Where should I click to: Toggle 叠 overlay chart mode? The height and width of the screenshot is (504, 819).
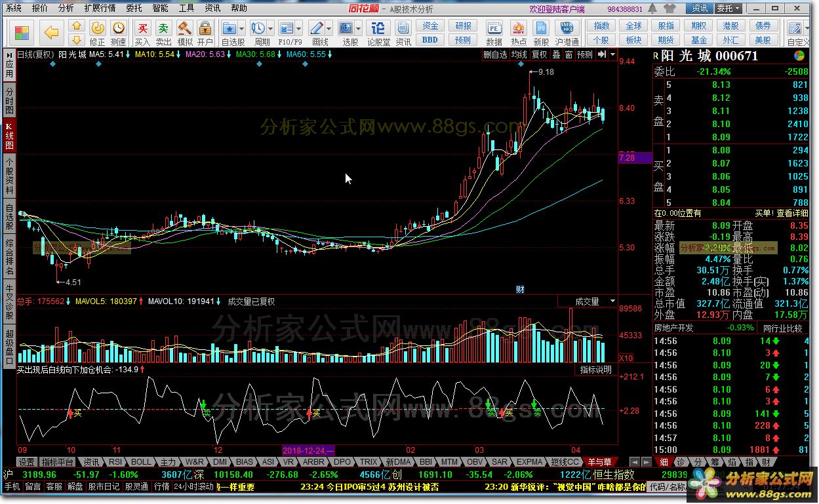[556, 55]
